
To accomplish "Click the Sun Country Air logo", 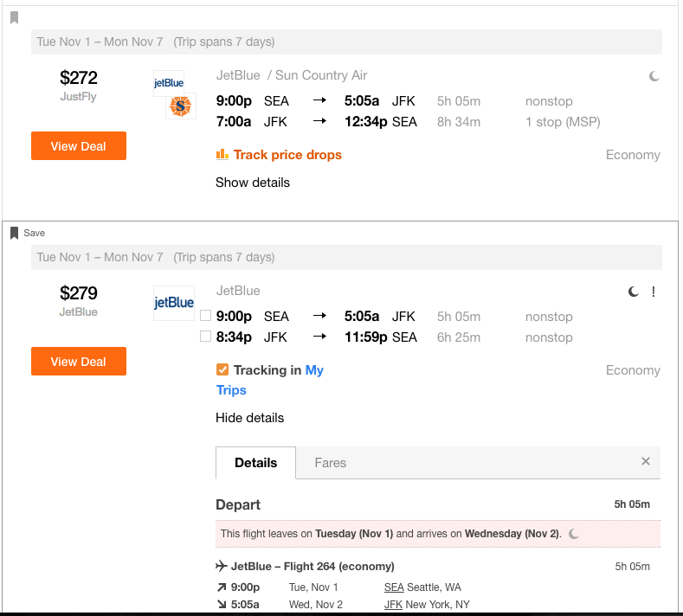I will pos(180,106).
